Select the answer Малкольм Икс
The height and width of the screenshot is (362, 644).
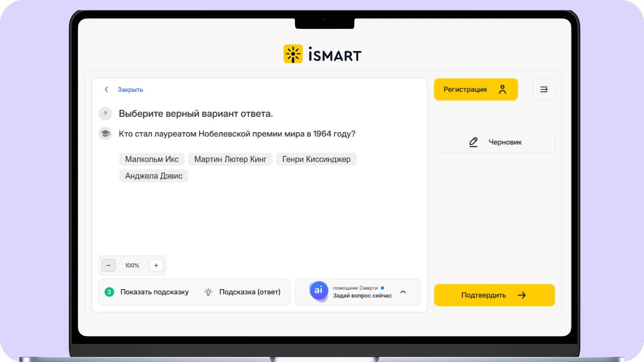pyautogui.click(x=152, y=159)
